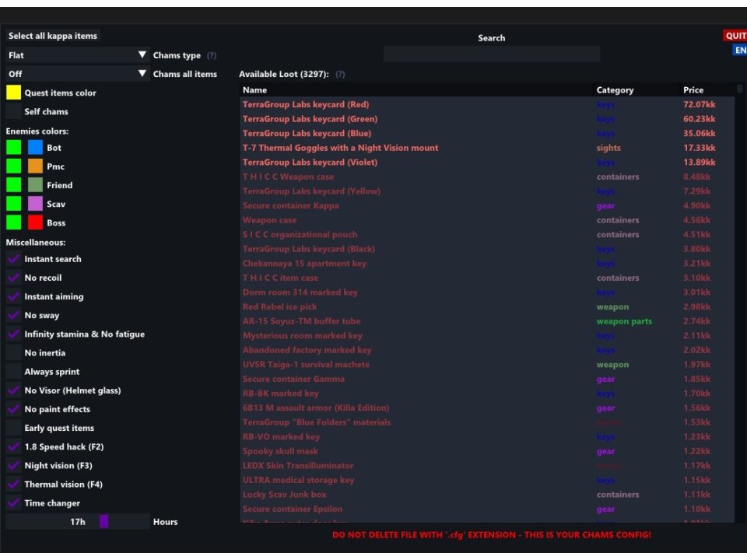
Task: Toggle Infinity stamina & No fatigue
Action: click(x=14, y=334)
